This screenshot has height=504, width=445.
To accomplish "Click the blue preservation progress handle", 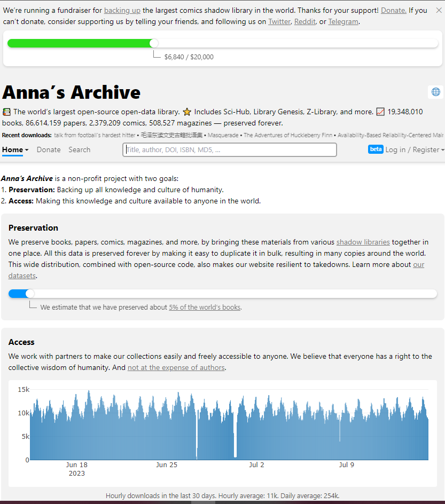I will (x=30, y=294).
